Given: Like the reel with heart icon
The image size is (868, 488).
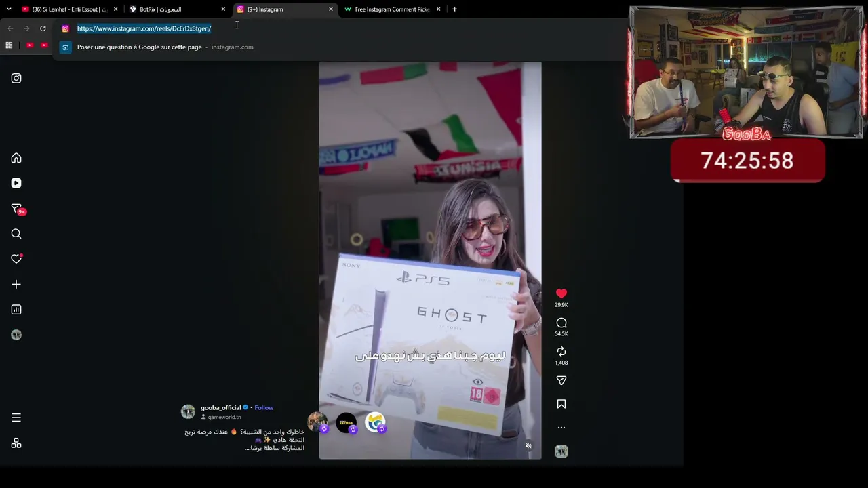Looking at the screenshot, I should [561, 293].
